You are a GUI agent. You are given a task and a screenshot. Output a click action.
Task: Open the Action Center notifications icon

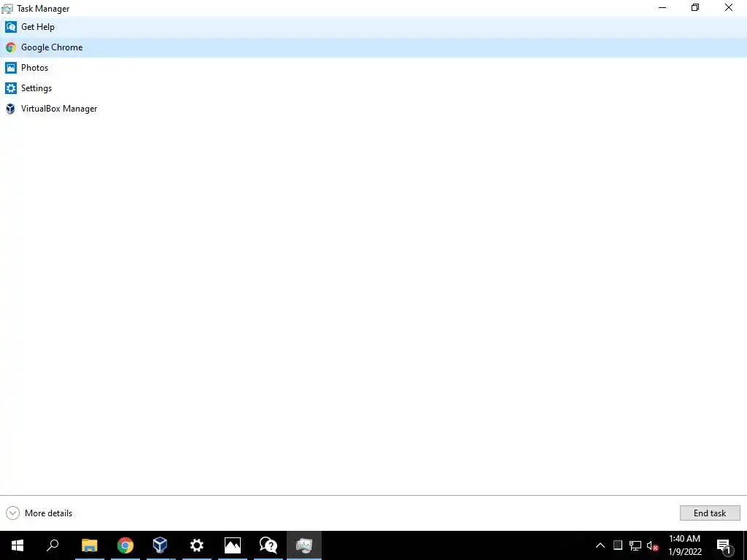point(724,545)
